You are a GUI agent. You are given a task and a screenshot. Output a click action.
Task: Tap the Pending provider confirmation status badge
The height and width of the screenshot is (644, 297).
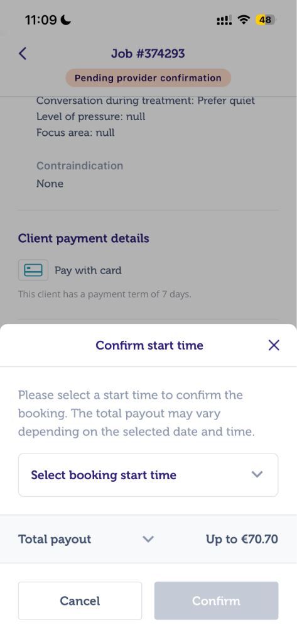[148, 78]
